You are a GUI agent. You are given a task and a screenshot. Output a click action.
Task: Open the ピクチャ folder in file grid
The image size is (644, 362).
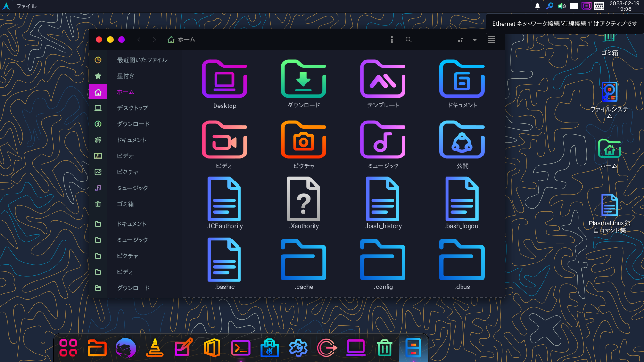click(304, 145)
